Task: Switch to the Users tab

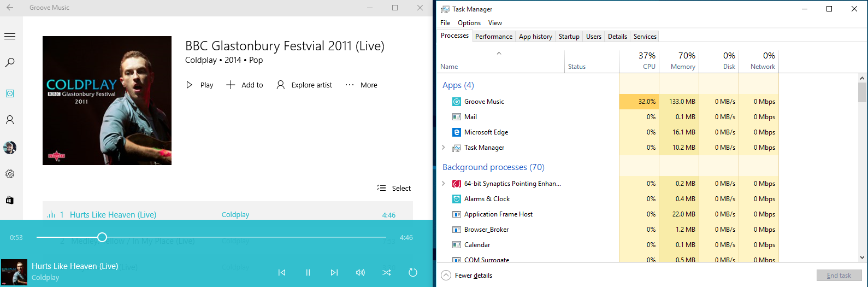Action: click(594, 37)
